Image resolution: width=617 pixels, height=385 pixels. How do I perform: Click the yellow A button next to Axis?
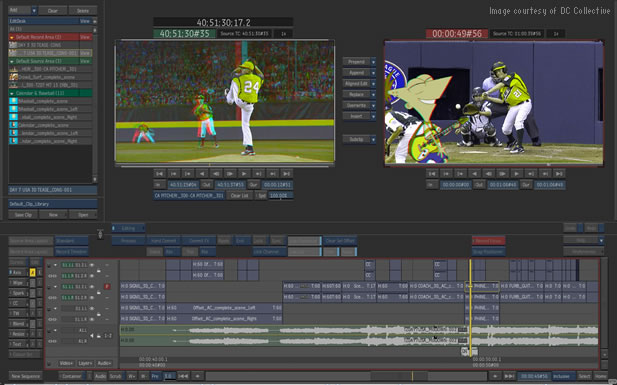(x=33, y=272)
